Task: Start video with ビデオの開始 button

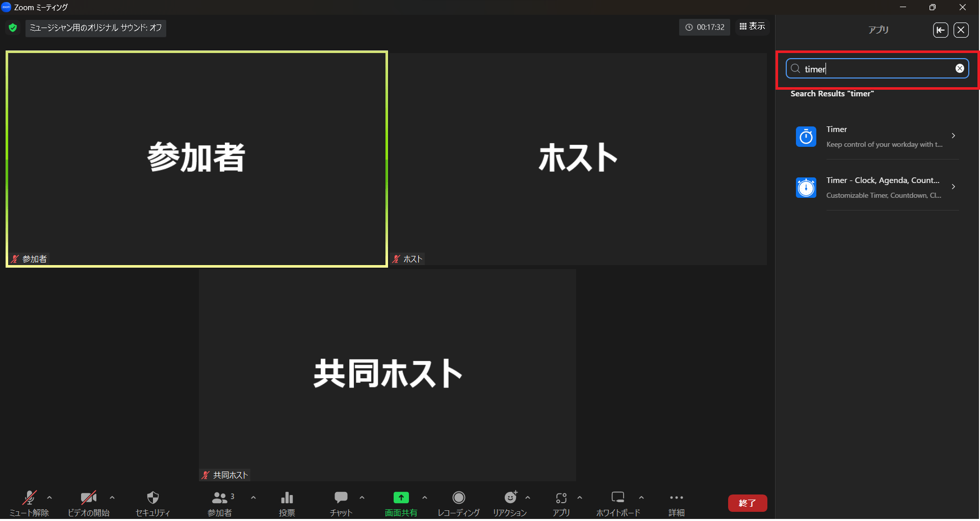Action: click(88, 498)
